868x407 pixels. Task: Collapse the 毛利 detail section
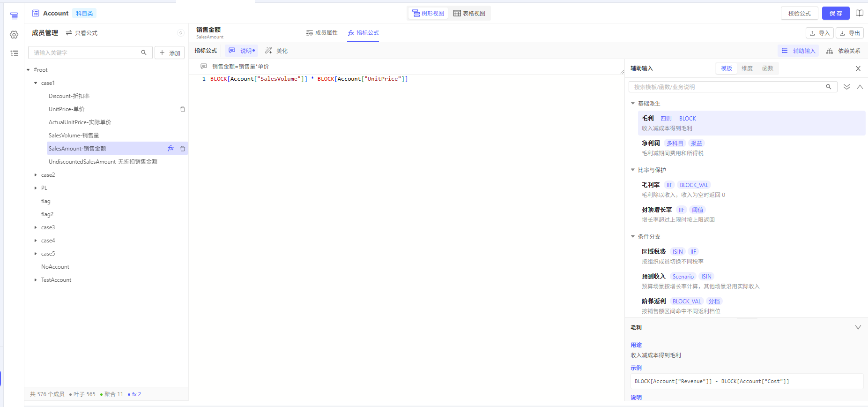pos(858,327)
